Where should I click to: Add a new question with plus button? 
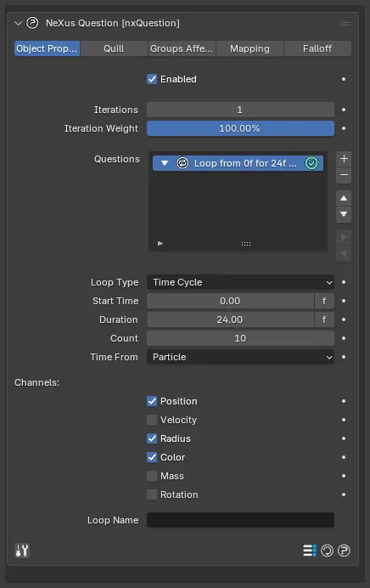pos(344,159)
